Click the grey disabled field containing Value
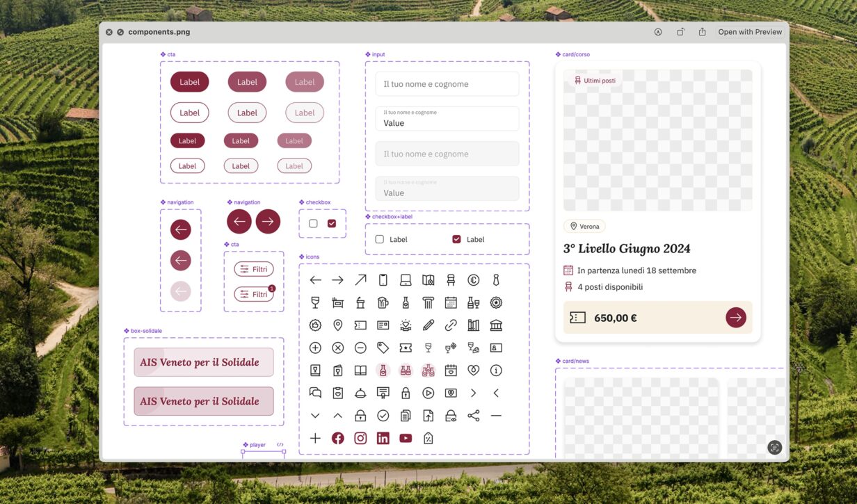857x504 pixels. (447, 188)
